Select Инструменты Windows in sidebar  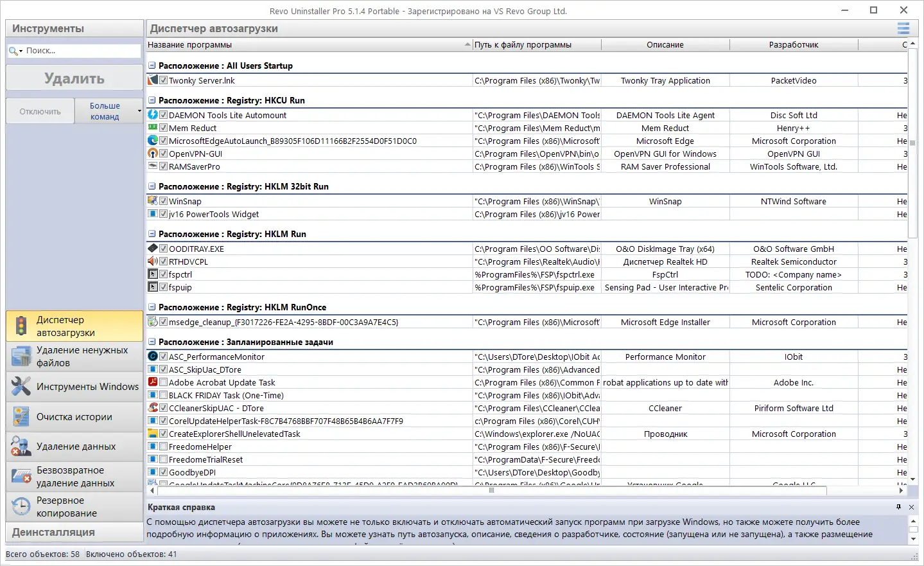pyautogui.click(x=74, y=387)
